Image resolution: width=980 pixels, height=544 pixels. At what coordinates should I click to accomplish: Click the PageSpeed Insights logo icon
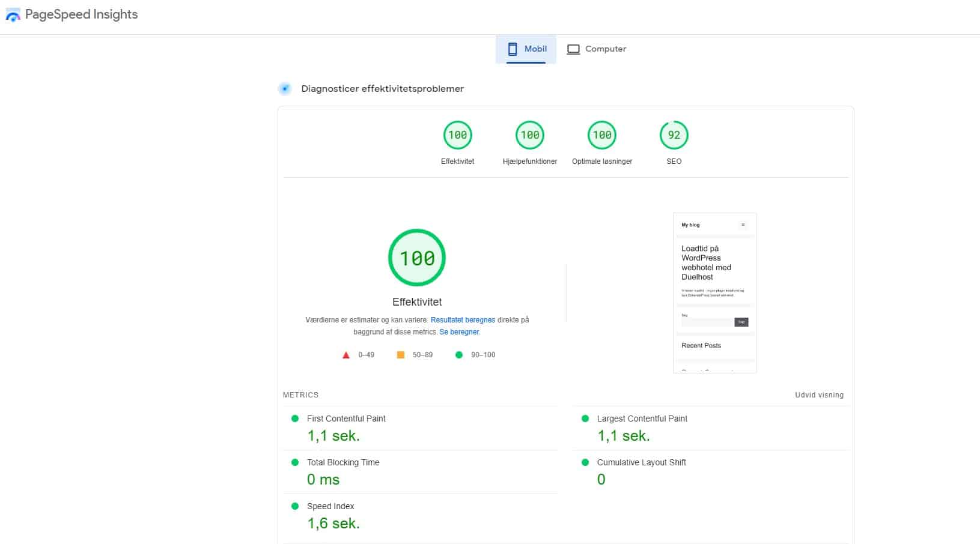tap(13, 15)
